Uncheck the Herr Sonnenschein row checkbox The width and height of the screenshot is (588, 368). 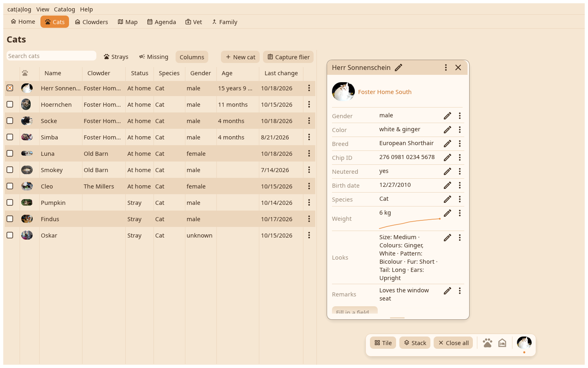coord(10,88)
